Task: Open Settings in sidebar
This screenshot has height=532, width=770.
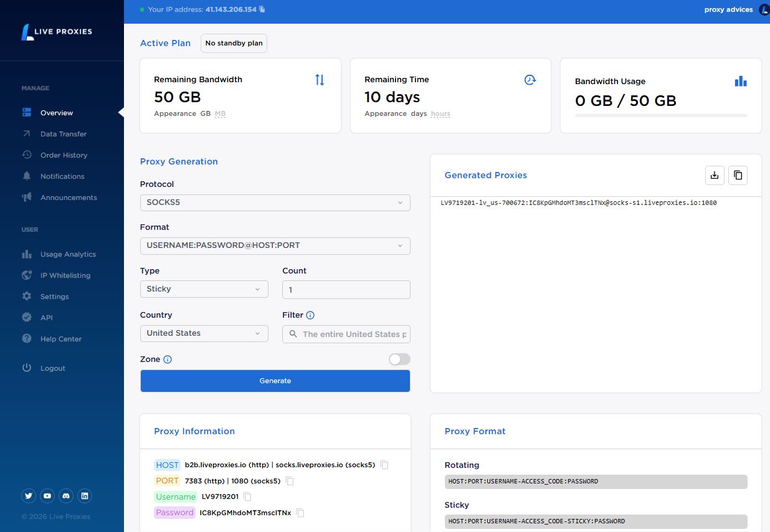Action: (x=55, y=297)
